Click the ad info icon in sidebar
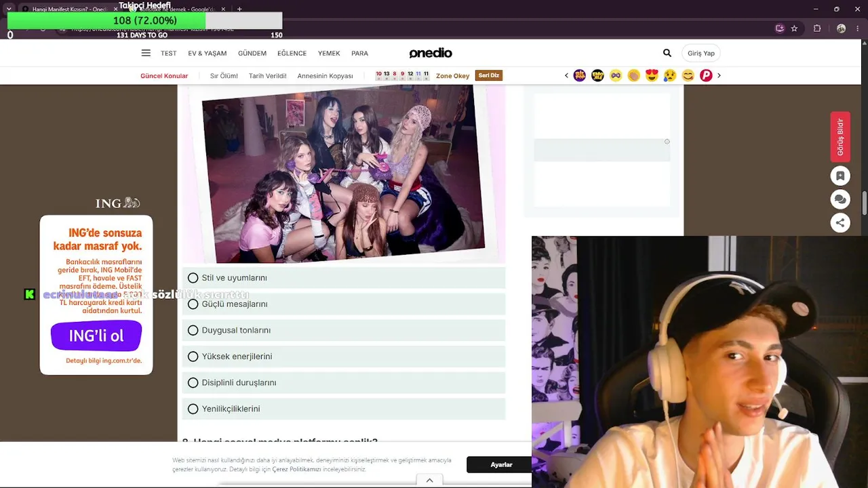 (667, 142)
